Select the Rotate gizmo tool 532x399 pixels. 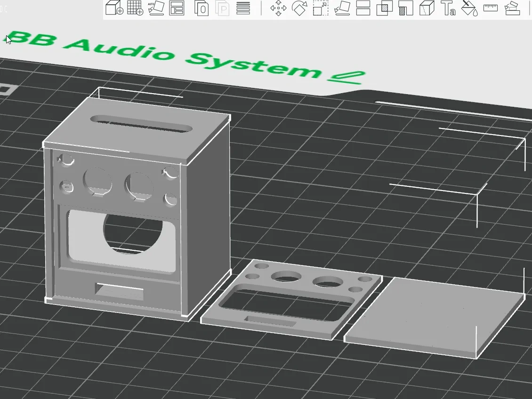tap(299, 8)
